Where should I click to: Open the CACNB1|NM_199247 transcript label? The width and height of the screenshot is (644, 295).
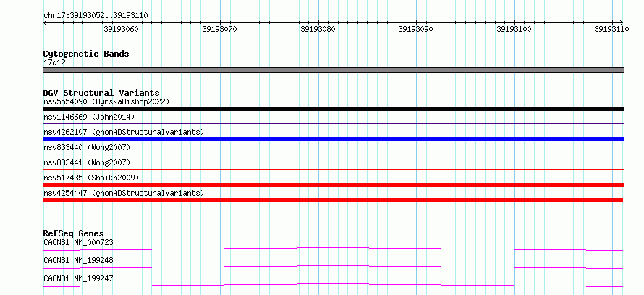(x=78, y=278)
